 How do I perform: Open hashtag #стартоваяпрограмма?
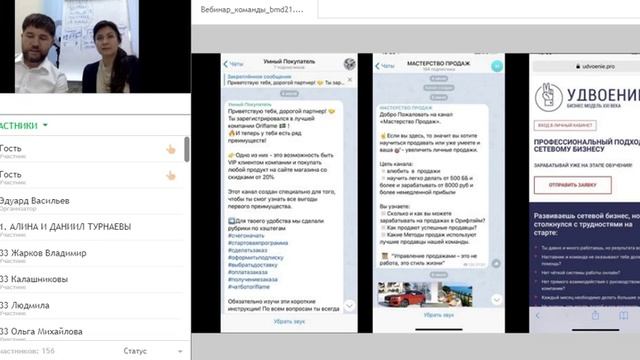tap(258, 243)
